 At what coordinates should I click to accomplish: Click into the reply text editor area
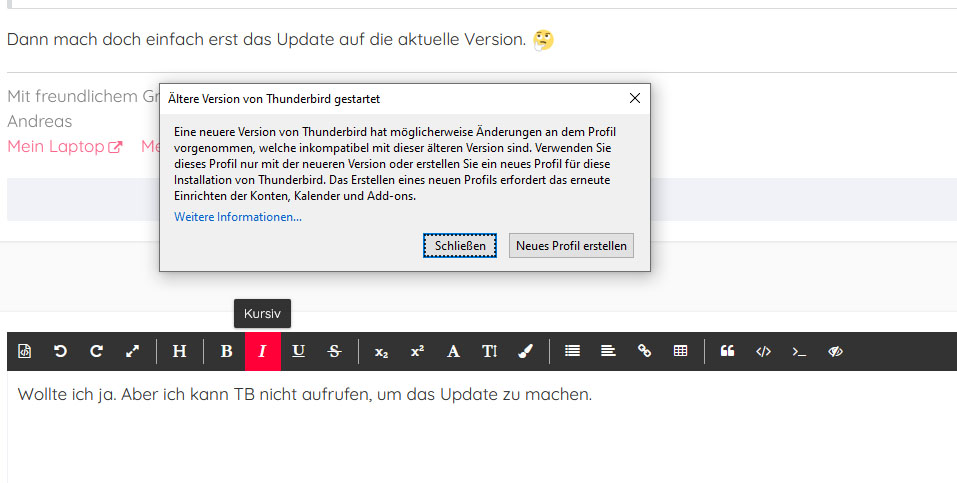click(x=482, y=426)
